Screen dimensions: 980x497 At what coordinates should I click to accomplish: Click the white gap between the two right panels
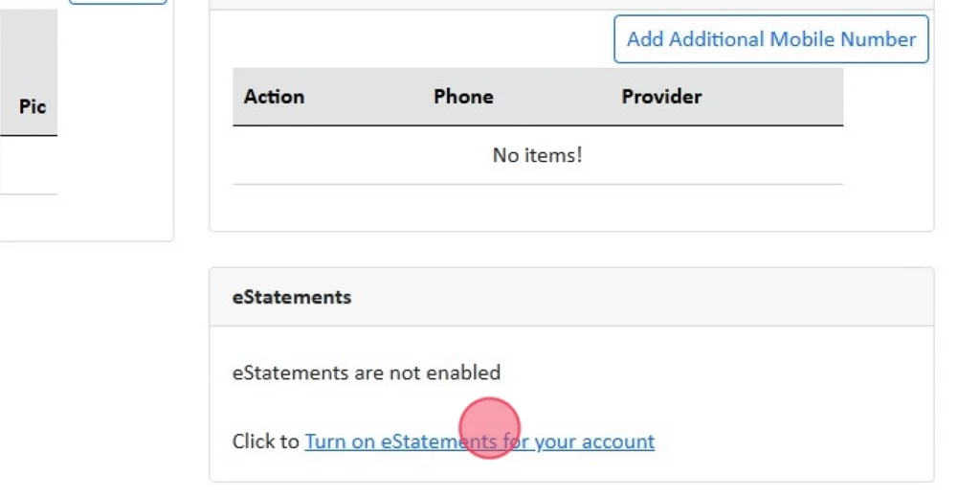(x=571, y=249)
